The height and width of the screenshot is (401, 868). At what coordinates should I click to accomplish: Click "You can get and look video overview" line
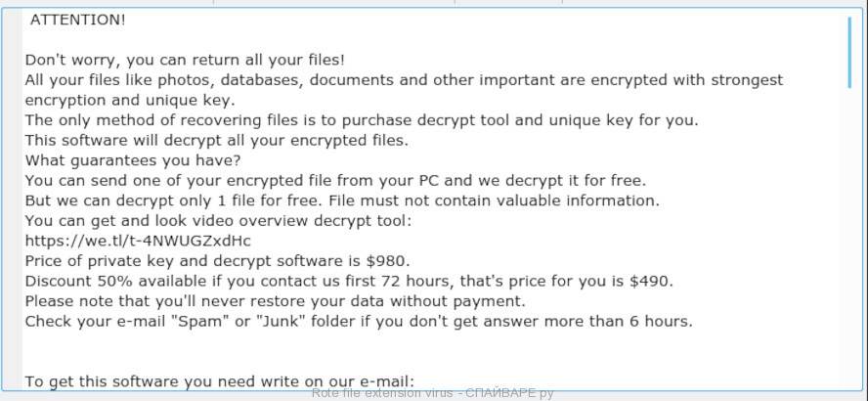click(x=219, y=221)
